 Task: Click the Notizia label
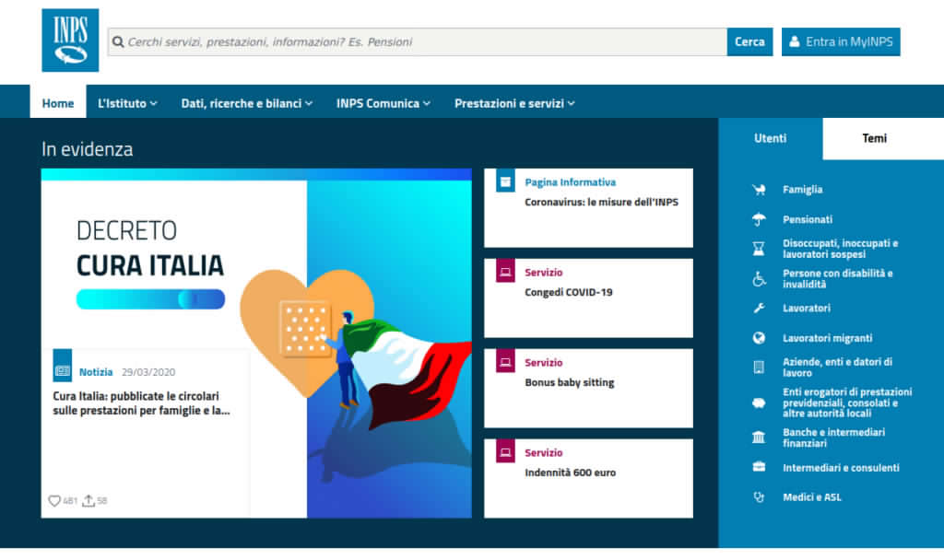pos(96,372)
